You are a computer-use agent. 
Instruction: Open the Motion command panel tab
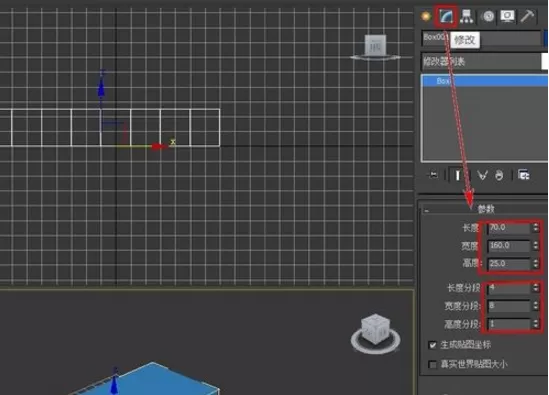488,16
